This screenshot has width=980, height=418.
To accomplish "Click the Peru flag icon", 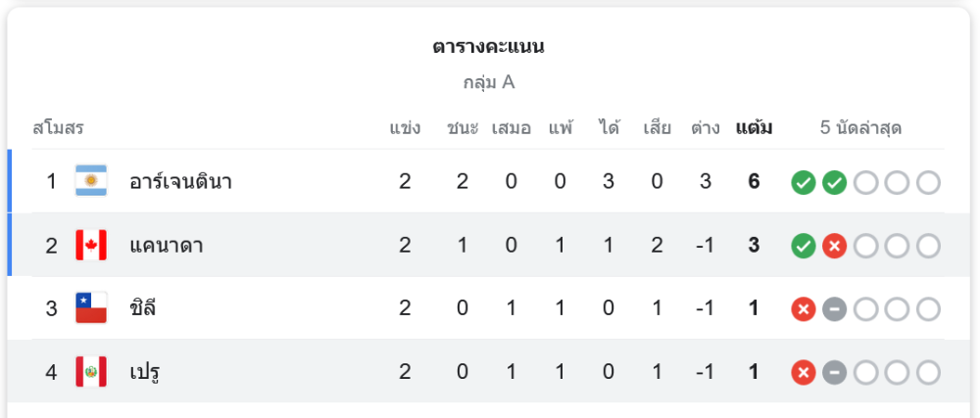I will coord(91,372).
